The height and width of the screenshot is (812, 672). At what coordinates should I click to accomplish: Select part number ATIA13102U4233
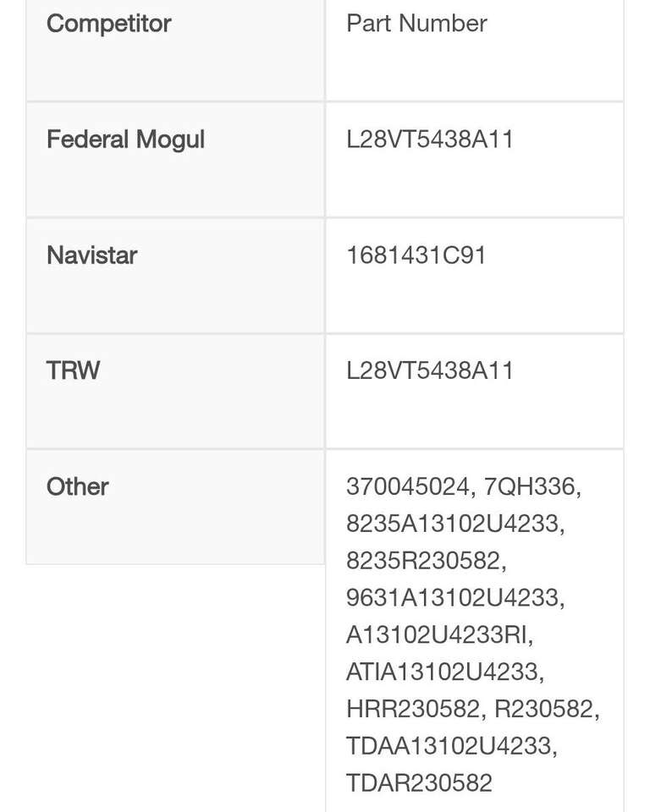(443, 672)
